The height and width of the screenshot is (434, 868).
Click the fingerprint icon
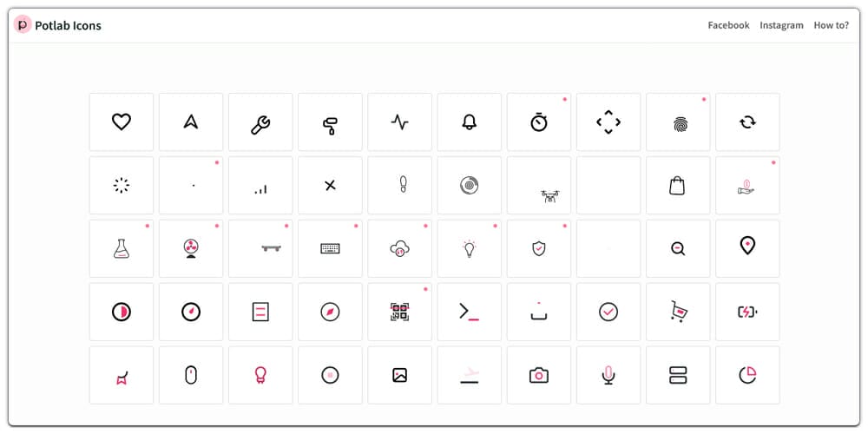[678, 122]
